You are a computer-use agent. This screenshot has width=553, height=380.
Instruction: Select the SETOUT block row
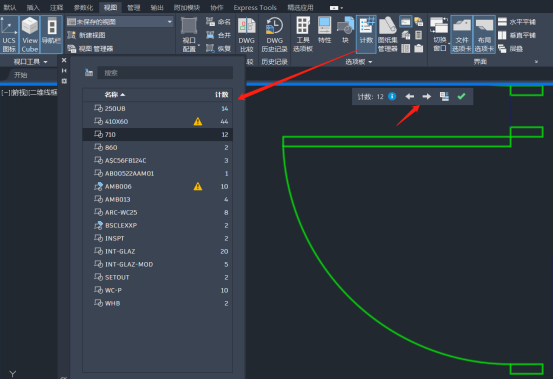coord(157,277)
